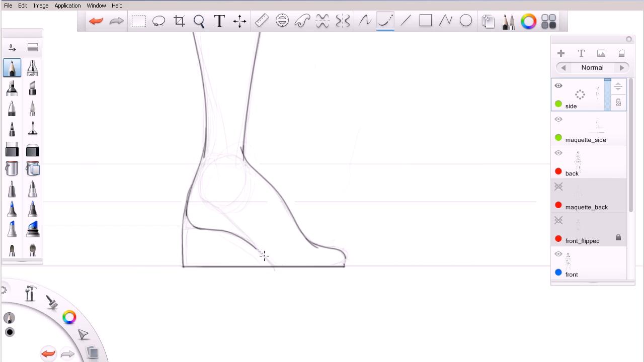This screenshot has height=362, width=644.
Task: Open the Image menu
Action: click(41, 6)
